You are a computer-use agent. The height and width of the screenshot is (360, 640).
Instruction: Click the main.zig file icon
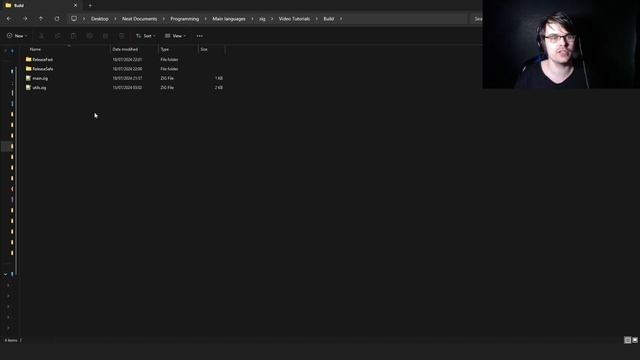pyautogui.click(x=28, y=78)
